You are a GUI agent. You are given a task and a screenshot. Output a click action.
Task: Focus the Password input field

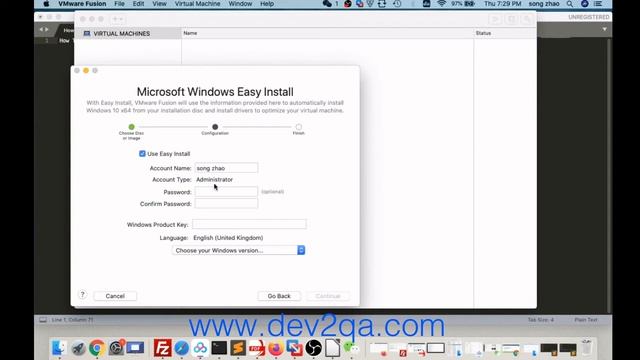(x=226, y=191)
